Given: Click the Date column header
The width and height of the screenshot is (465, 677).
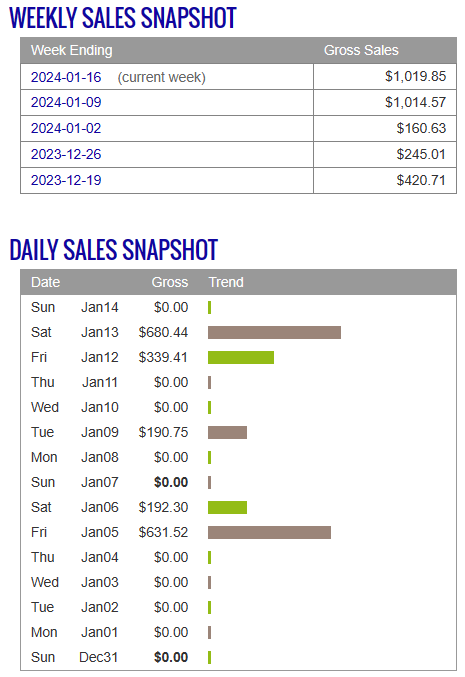Looking at the screenshot, I should (45, 282).
